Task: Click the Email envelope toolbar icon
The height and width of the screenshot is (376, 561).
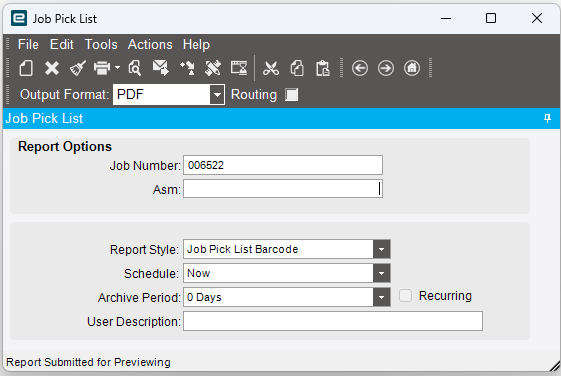Action: (x=161, y=68)
